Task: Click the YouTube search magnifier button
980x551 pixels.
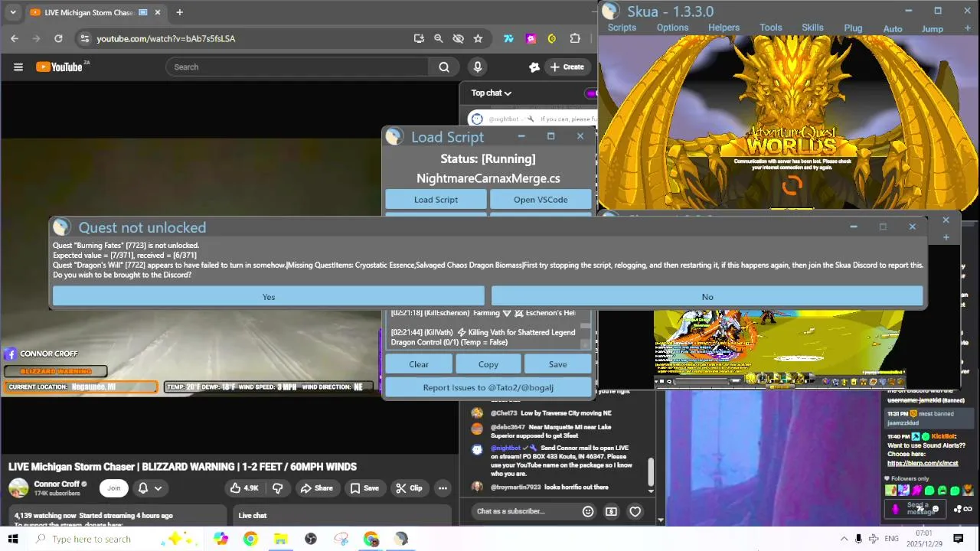Action: [444, 67]
